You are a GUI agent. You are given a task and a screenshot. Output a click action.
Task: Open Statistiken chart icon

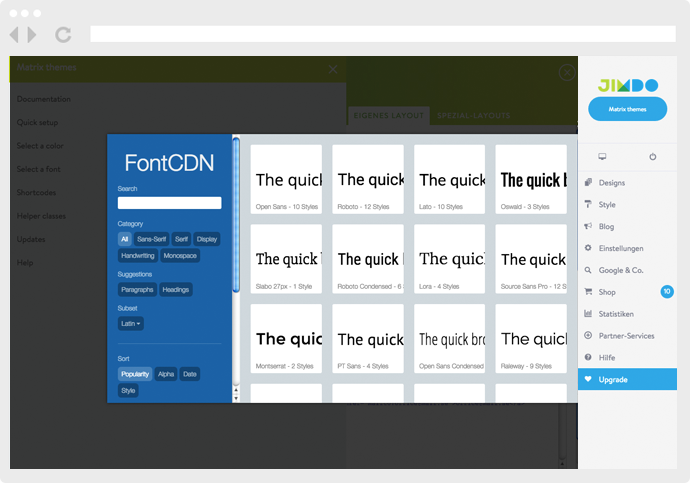[588, 314]
